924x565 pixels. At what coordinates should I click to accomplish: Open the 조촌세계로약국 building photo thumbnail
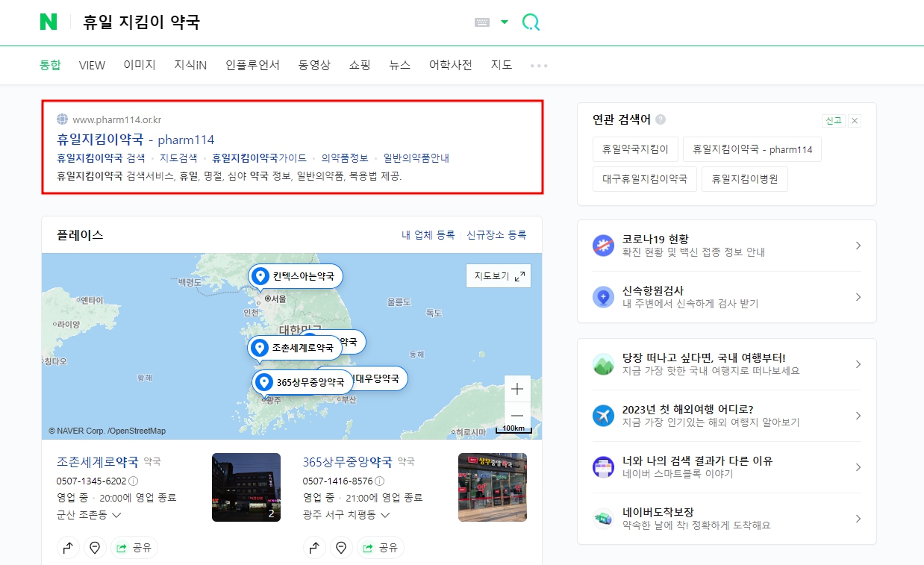(246, 487)
